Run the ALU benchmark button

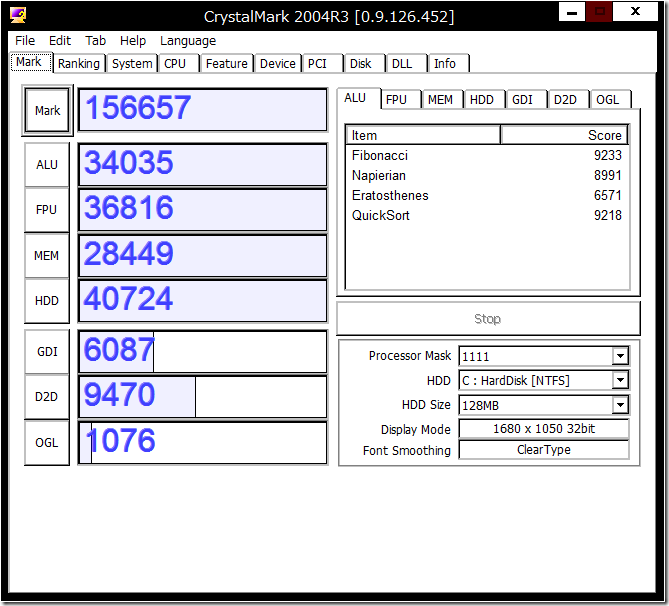pos(47,165)
